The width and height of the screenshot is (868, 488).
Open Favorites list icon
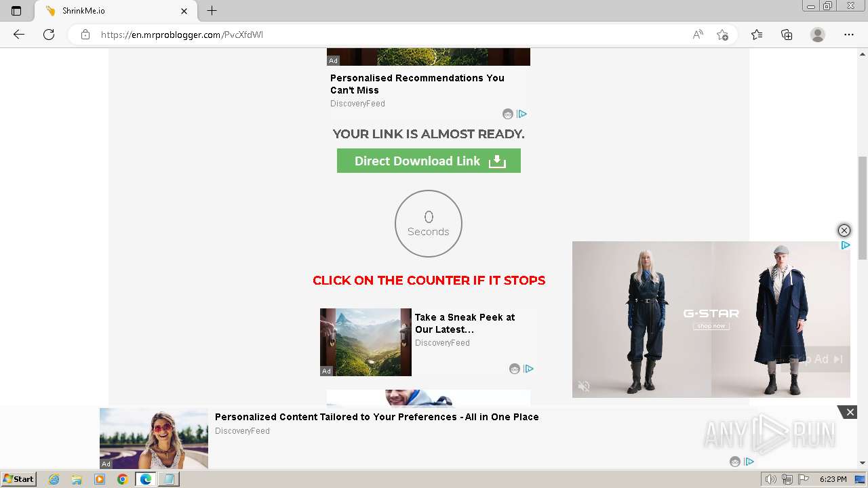pos(757,35)
